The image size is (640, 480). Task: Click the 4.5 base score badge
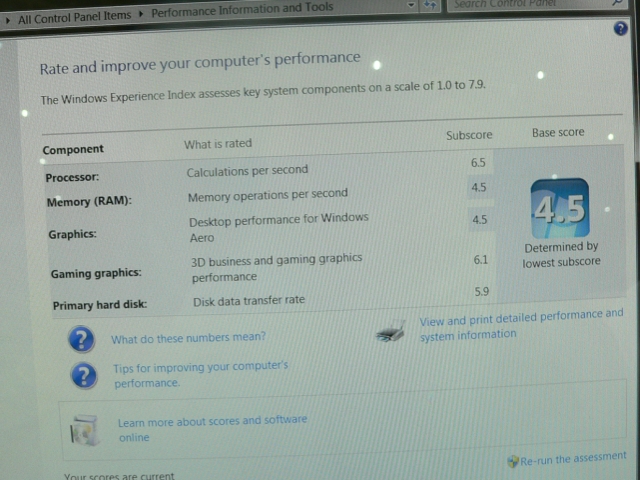coord(559,210)
